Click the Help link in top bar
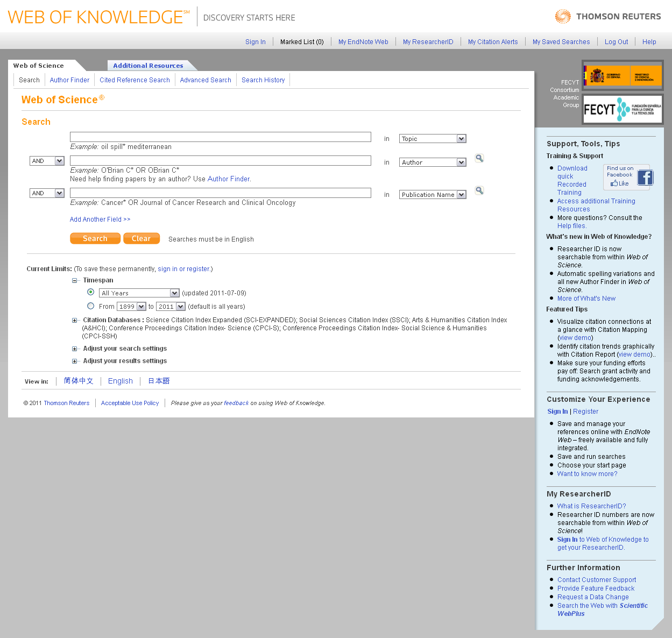This screenshot has height=638, width=672. (649, 42)
